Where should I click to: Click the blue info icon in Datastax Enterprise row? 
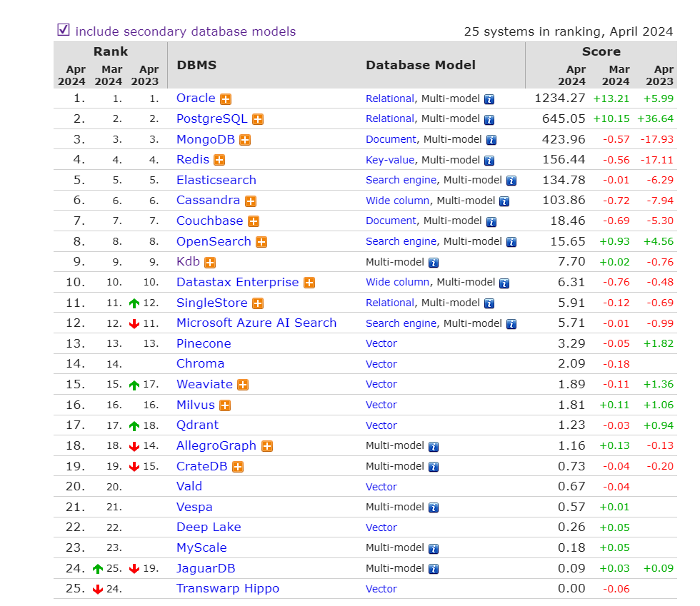point(504,283)
